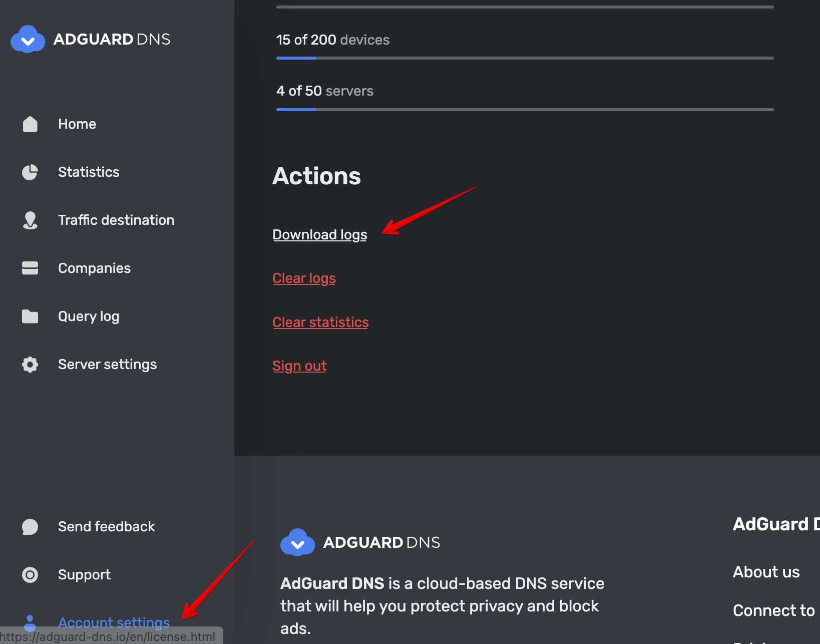Click the Traffic destination pin icon
The width and height of the screenshot is (820, 644).
30,220
